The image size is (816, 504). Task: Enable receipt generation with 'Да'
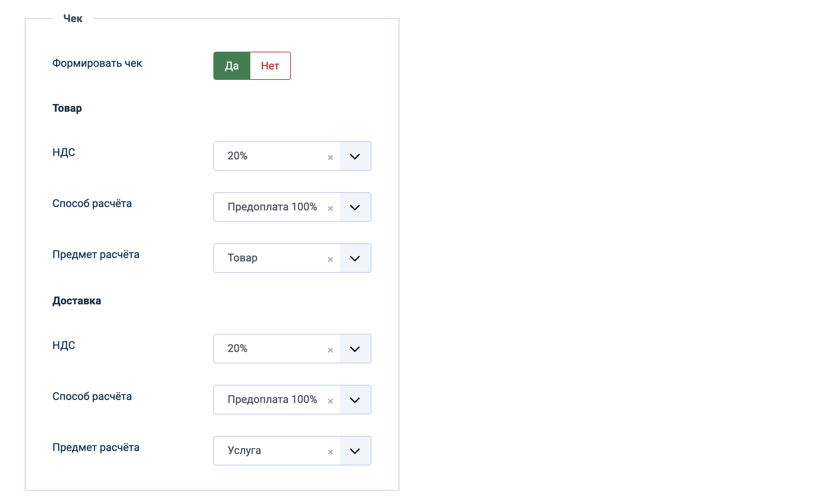tap(232, 66)
